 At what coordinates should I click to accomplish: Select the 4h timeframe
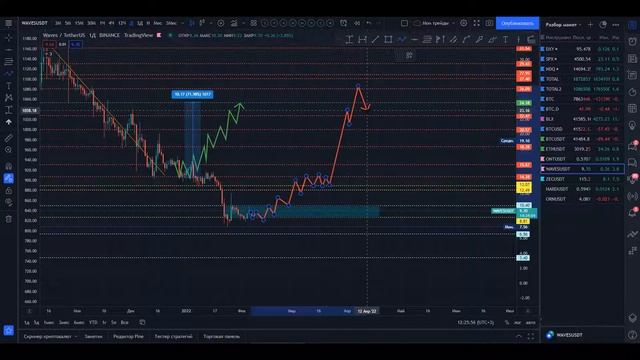pos(111,23)
